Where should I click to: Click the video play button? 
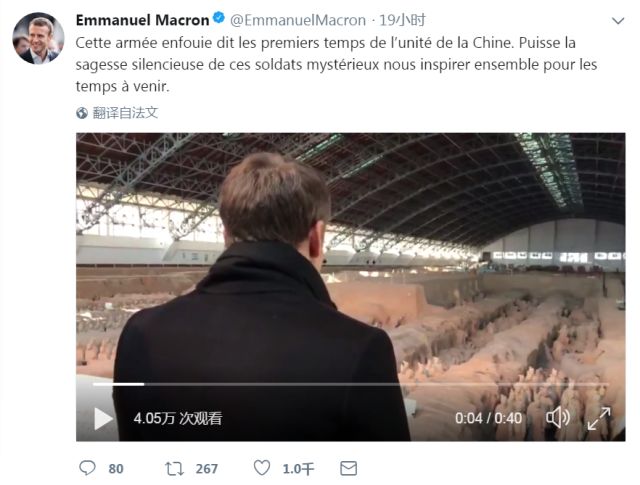coord(103,418)
